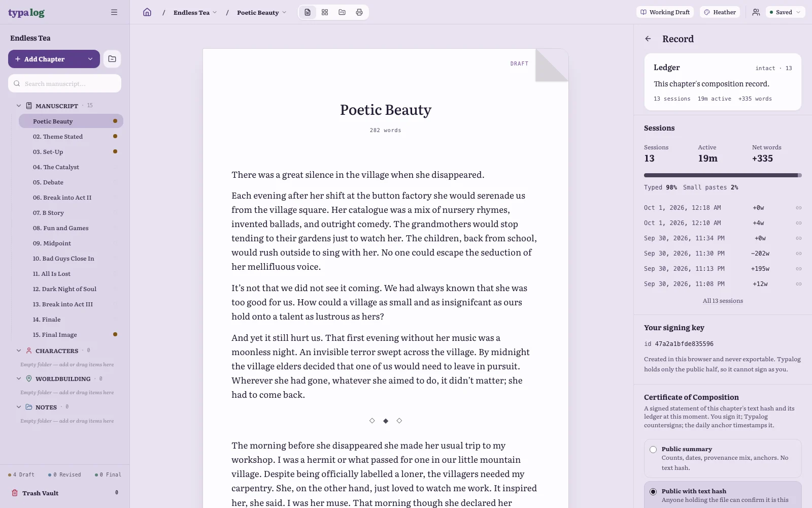Viewport: 812px width, 508px height.
Task: Open the Poetic Beauty breadcrumb dropdown
Action: (x=261, y=12)
